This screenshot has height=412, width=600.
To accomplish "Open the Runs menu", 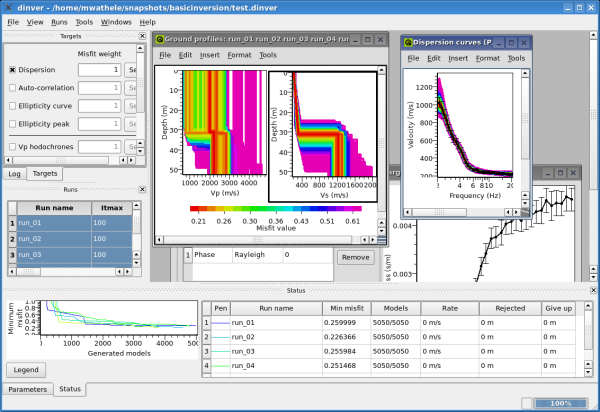I will coord(59,22).
